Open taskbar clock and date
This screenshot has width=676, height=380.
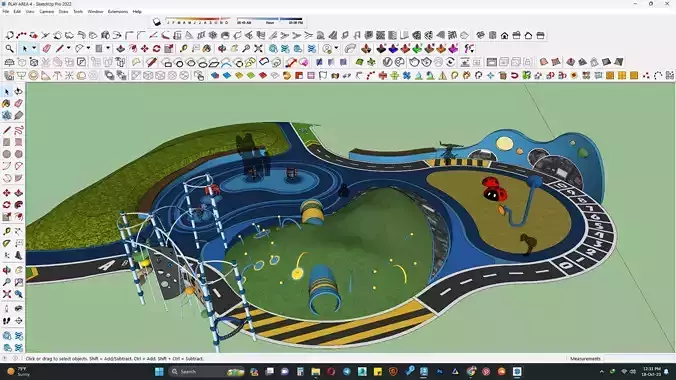pyautogui.click(x=651, y=371)
